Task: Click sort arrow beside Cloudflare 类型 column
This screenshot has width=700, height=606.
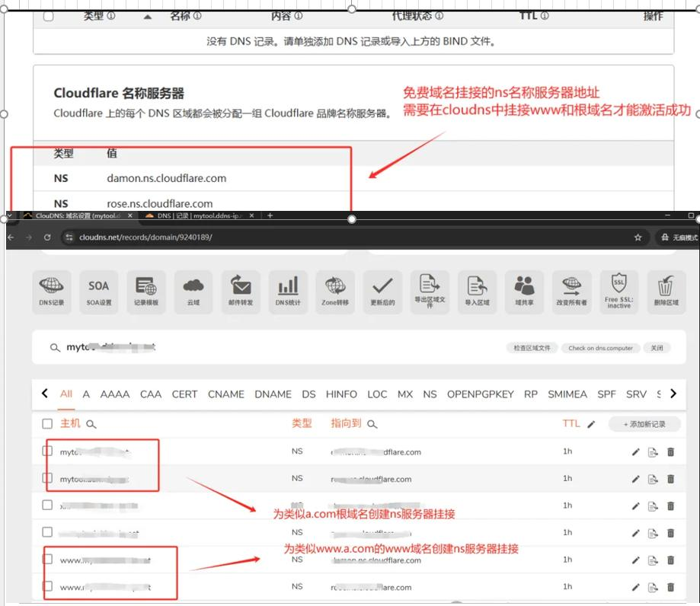Action: click(x=148, y=17)
